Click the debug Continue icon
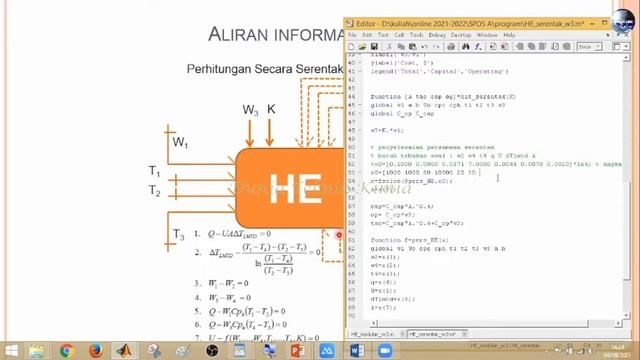This screenshot has height=360, width=640. pos(555,47)
